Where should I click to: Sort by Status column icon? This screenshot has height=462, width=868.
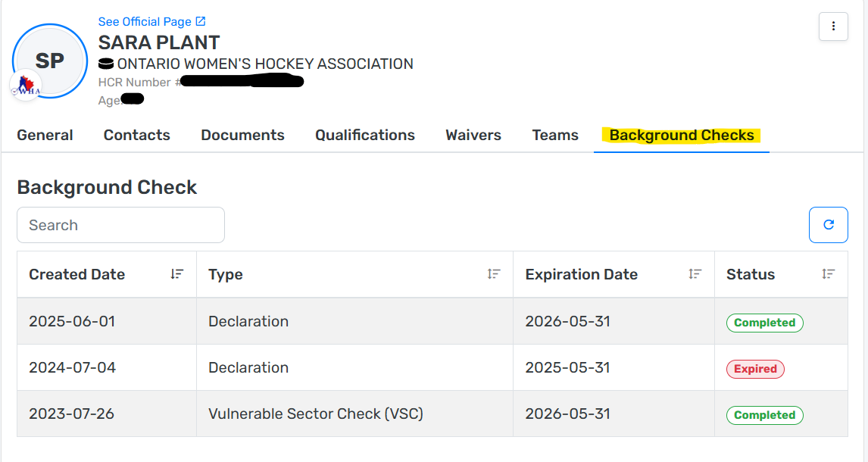829,274
